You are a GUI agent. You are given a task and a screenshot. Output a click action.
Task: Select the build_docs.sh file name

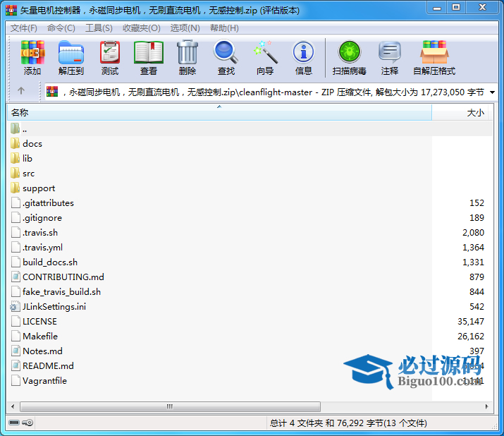50,262
